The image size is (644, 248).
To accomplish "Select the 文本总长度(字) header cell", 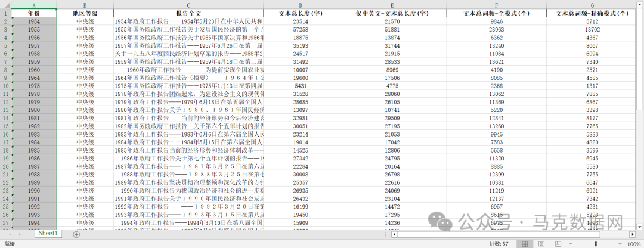I will (x=301, y=13).
